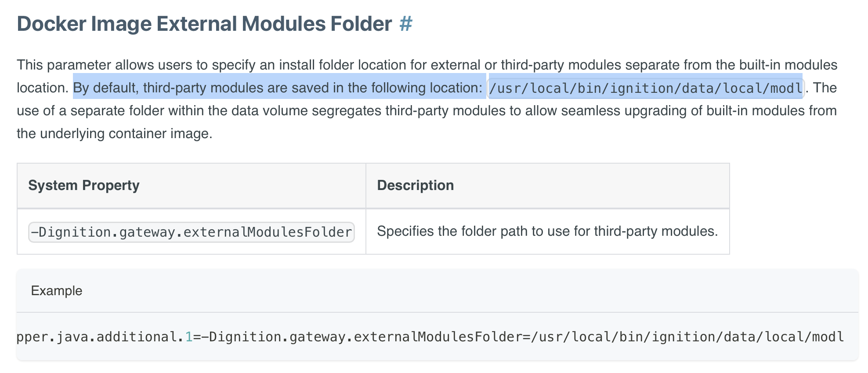Click the -Dignition.gateway.externalModulesFolder property code

point(191,232)
